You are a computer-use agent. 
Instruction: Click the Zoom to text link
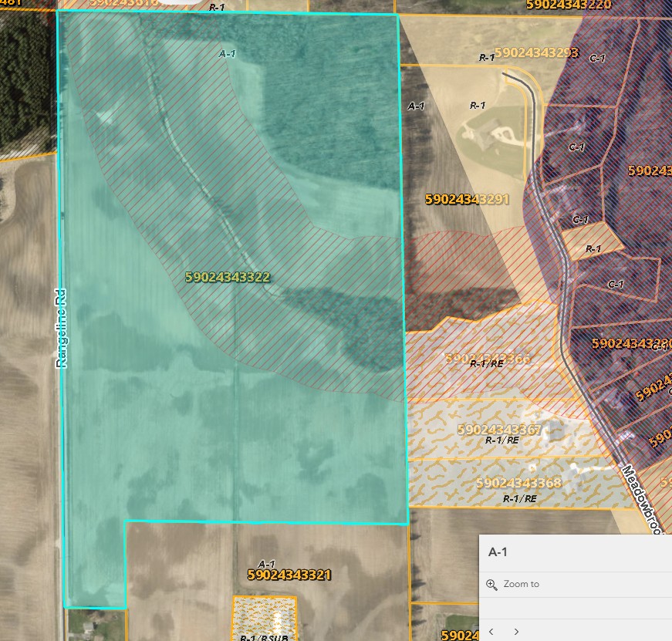[521, 584]
